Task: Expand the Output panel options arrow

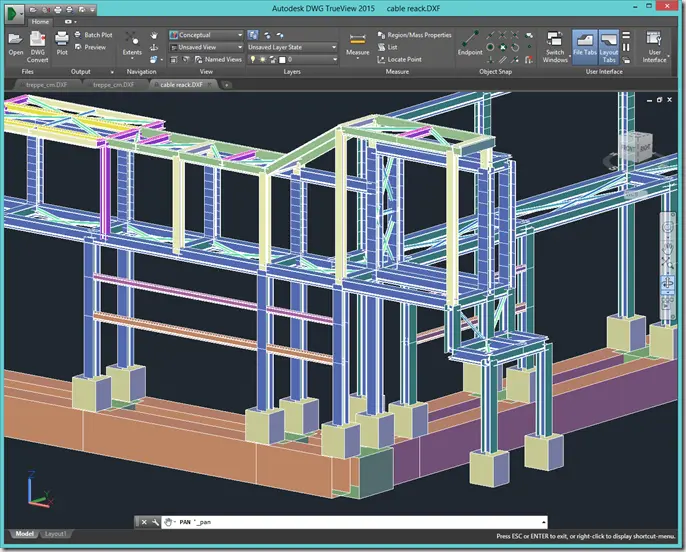Action: (112, 72)
